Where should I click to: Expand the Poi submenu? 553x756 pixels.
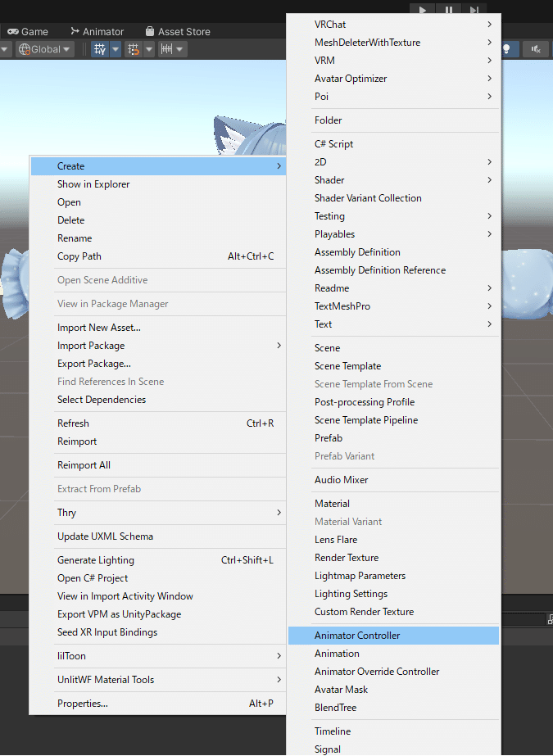click(393, 97)
